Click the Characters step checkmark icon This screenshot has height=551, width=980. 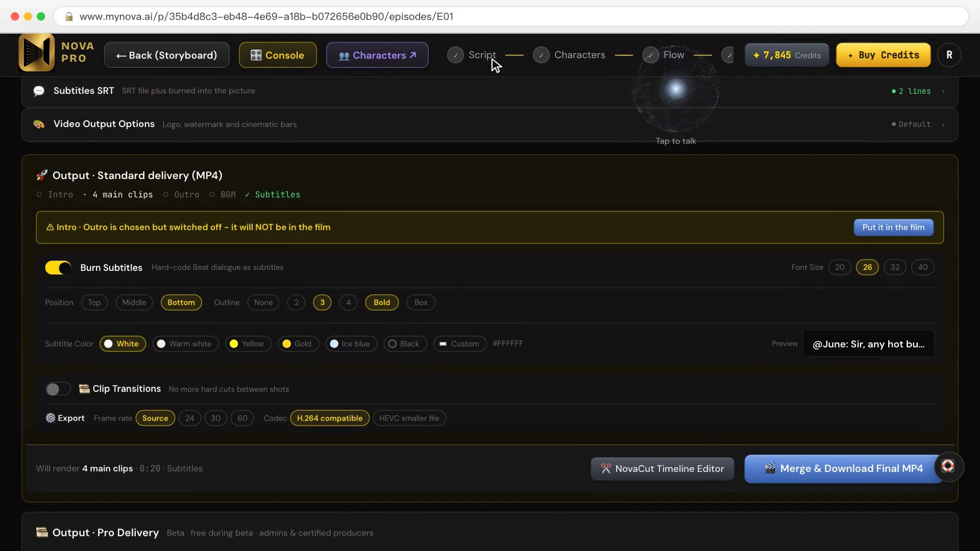[541, 55]
